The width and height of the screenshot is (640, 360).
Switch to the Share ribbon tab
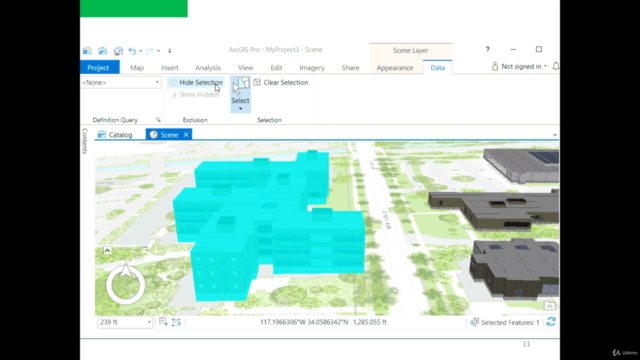pyautogui.click(x=350, y=68)
